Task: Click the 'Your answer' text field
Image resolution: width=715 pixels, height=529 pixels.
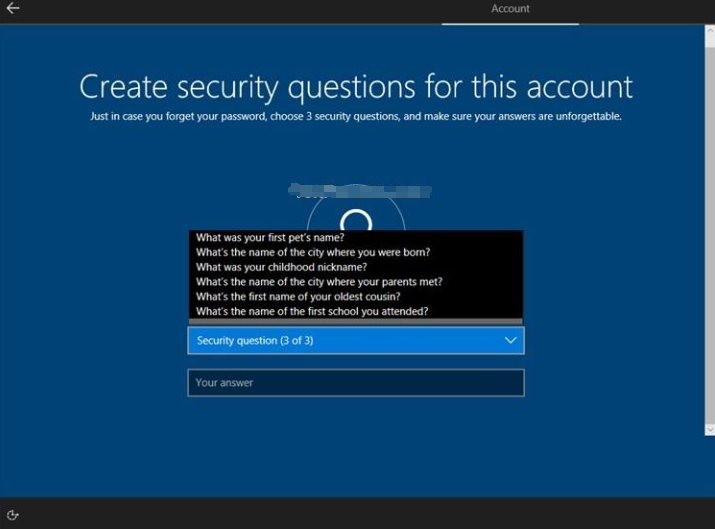Action: (355, 383)
